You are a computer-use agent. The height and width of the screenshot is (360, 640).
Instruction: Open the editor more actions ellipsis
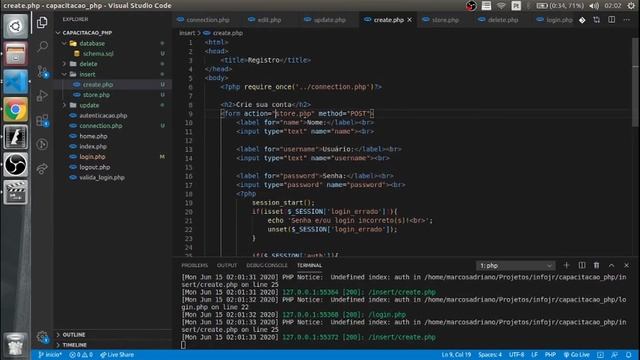pyautogui.click(x=627, y=20)
